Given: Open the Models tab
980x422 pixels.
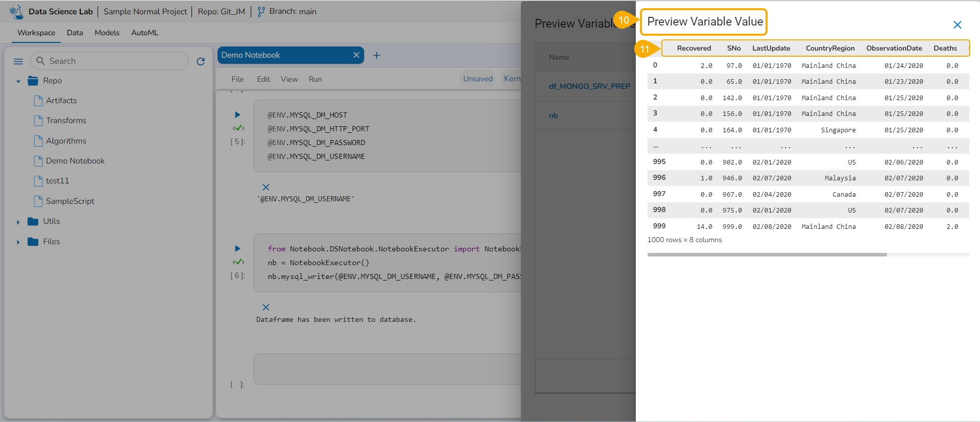Looking at the screenshot, I should [107, 33].
